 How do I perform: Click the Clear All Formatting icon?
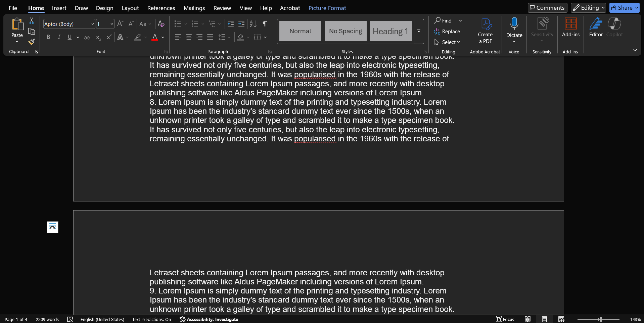tap(161, 24)
